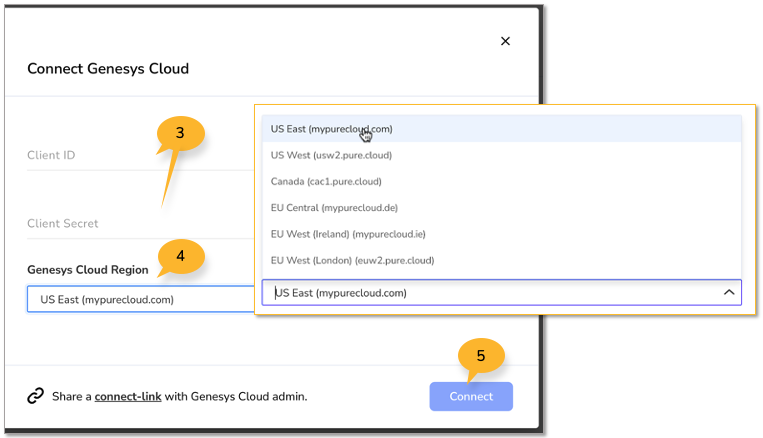This screenshot has height=438, width=763.
Task: Click the Client ID input field
Action: pos(140,155)
